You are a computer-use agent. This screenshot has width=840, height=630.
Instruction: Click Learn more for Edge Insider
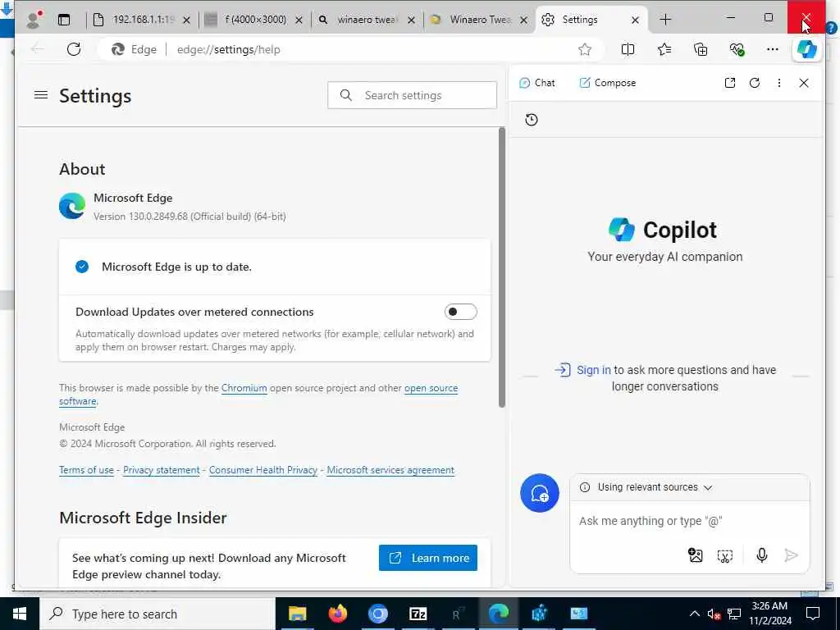[x=428, y=558]
